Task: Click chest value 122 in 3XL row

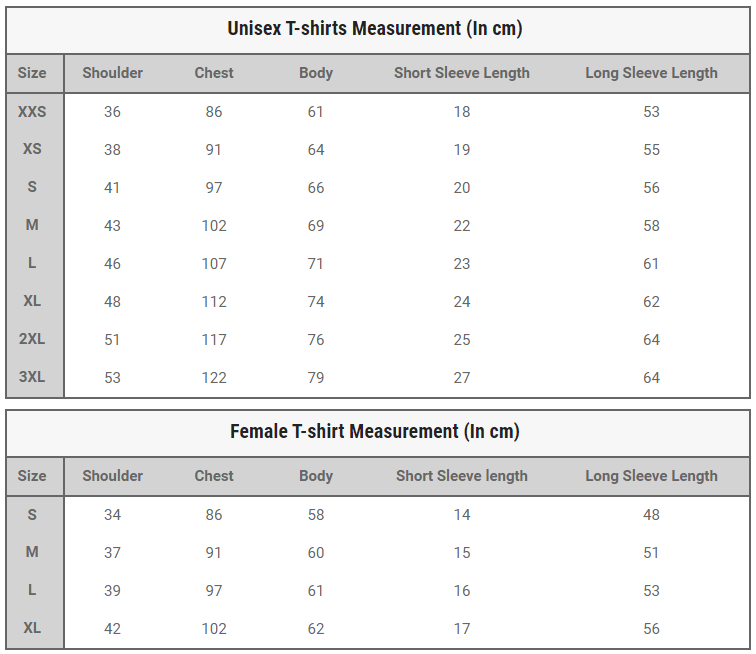Action: 214,378
